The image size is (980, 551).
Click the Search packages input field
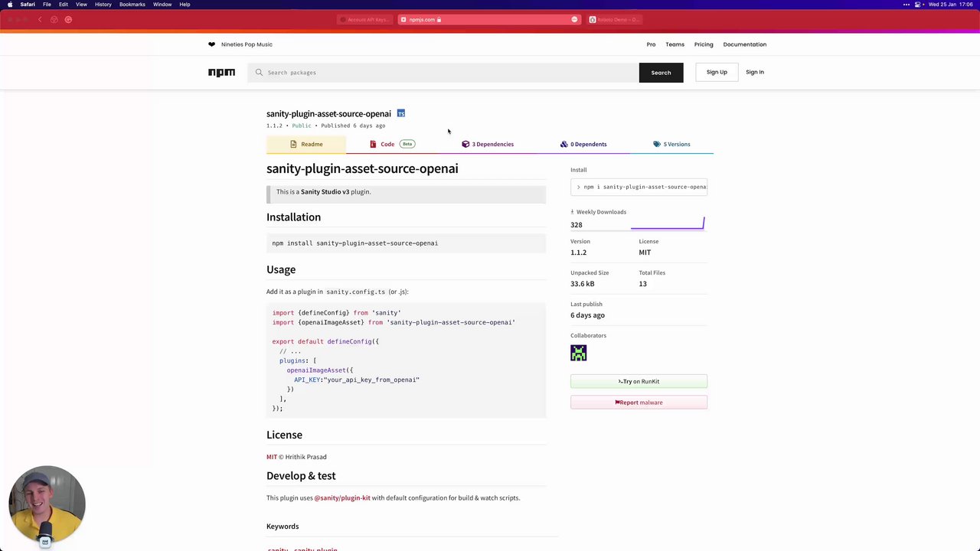coord(443,73)
